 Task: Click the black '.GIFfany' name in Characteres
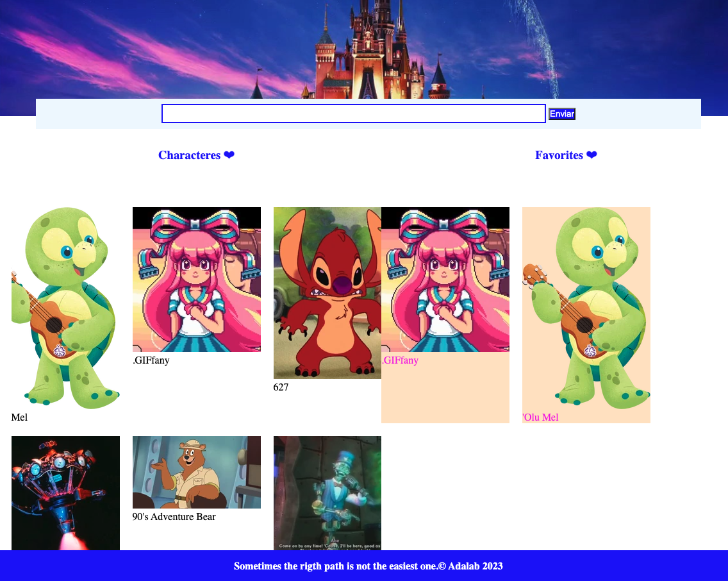[x=151, y=360]
